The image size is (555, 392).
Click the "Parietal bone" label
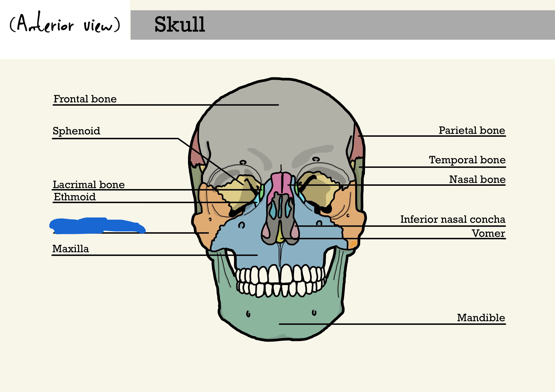pos(472,130)
